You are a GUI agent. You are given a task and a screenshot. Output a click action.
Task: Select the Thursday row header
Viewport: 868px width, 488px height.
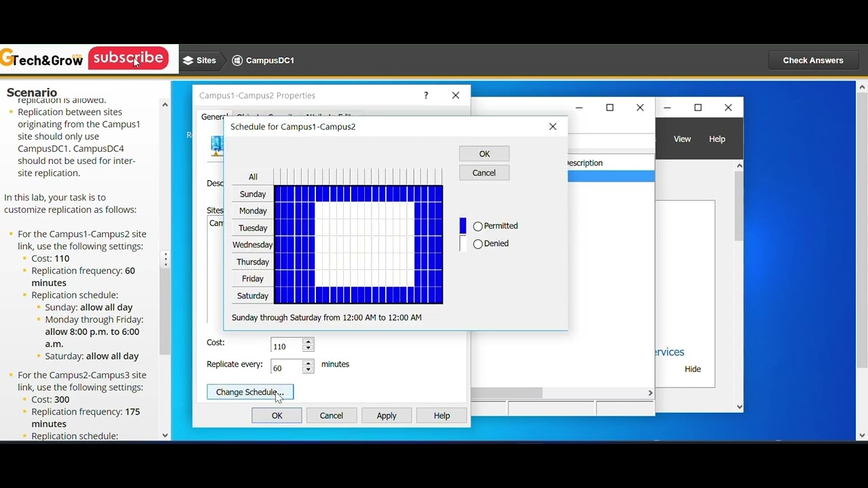click(x=253, y=262)
